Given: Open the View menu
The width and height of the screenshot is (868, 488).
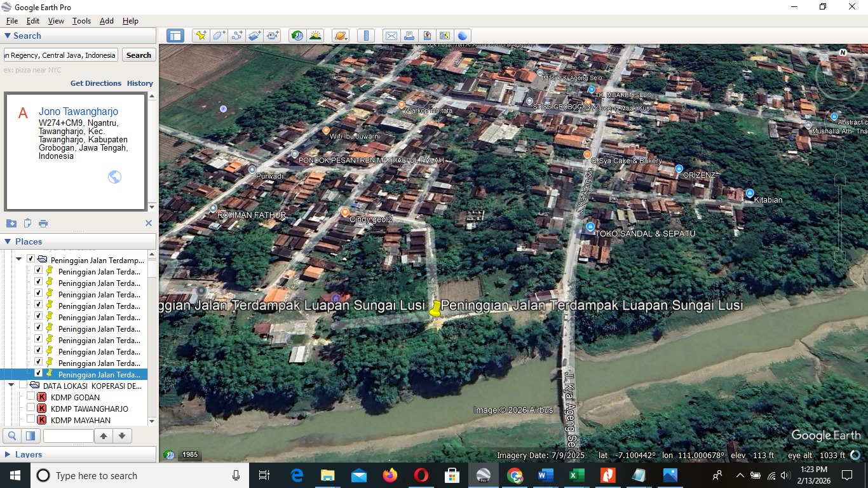Looking at the screenshot, I should click(56, 21).
